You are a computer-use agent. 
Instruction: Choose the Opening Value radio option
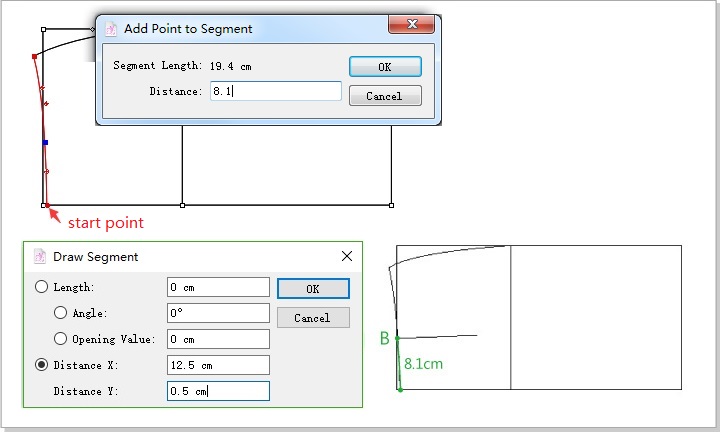61,339
